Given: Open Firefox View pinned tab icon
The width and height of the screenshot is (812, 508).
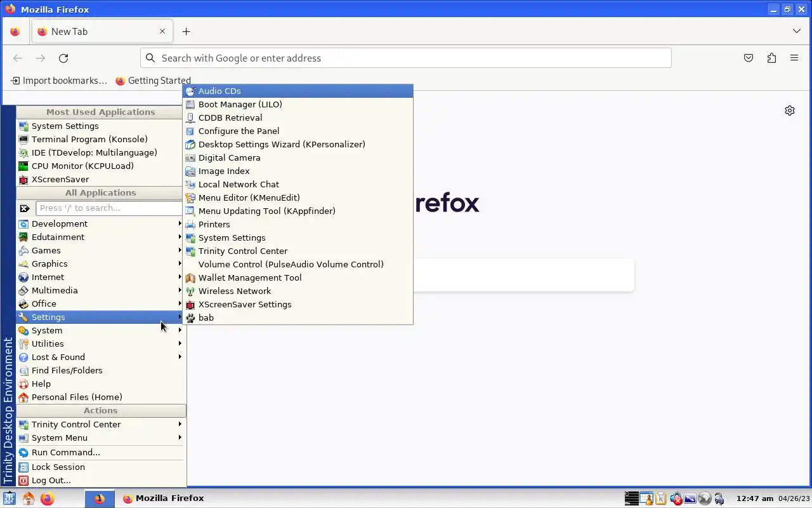Looking at the screenshot, I should pos(15,31).
